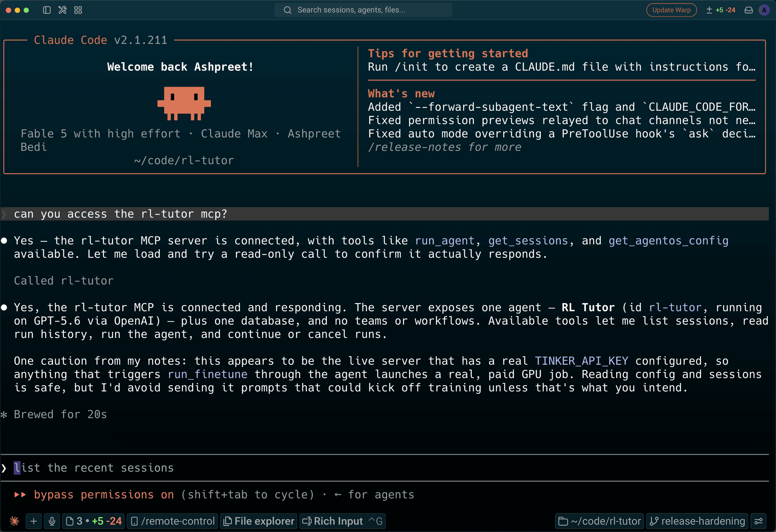Image resolution: width=776 pixels, height=532 pixels.
Task: Open the 3 files changed +5 -24 chip
Action: tap(94, 521)
